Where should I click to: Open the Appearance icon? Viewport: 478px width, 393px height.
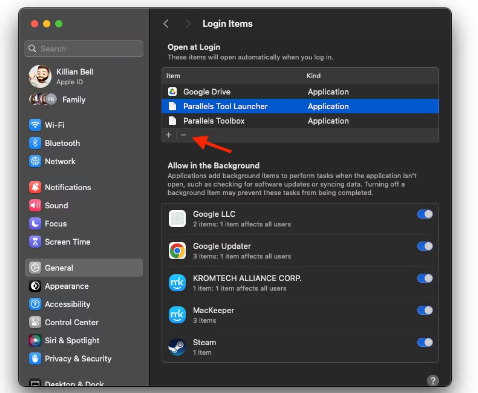pyautogui.click(x=35, y=286)
